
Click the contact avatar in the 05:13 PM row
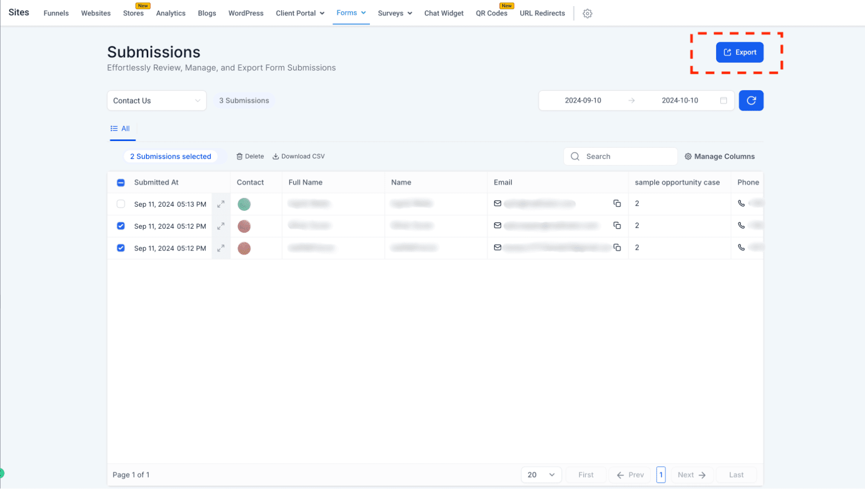[244, 204]
